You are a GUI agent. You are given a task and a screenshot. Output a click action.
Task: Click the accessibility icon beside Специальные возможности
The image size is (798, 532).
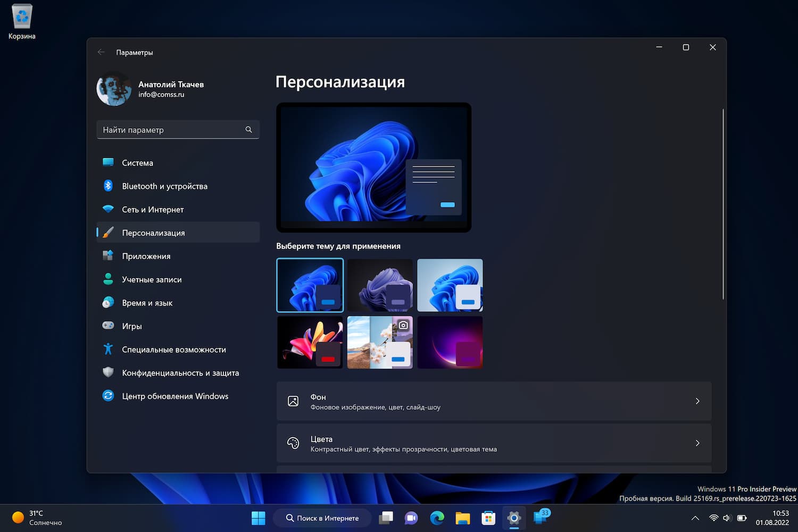point(108,349)
